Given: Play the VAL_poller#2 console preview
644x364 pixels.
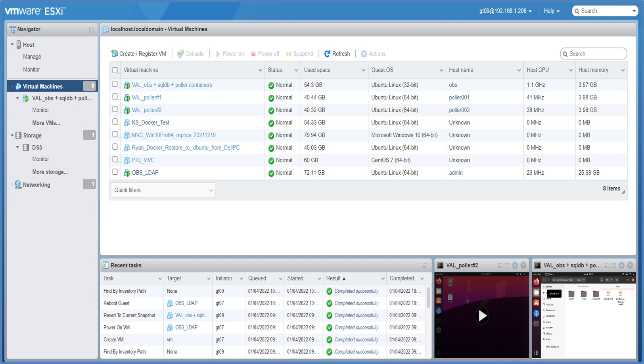Looking at the screenshot, I should (482, 316).
